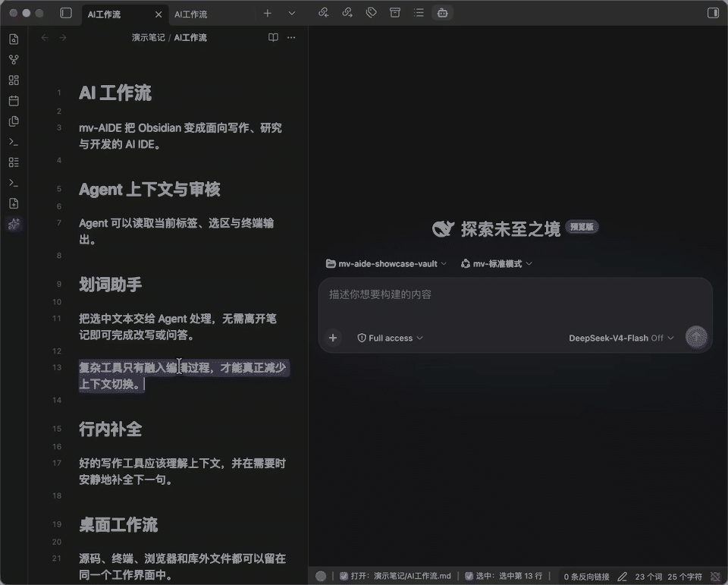Click 23 个词 word count

point(648,577)
